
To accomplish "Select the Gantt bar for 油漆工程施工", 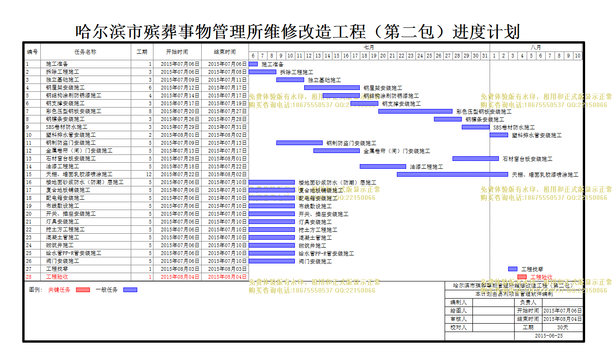I will (383, 166).
